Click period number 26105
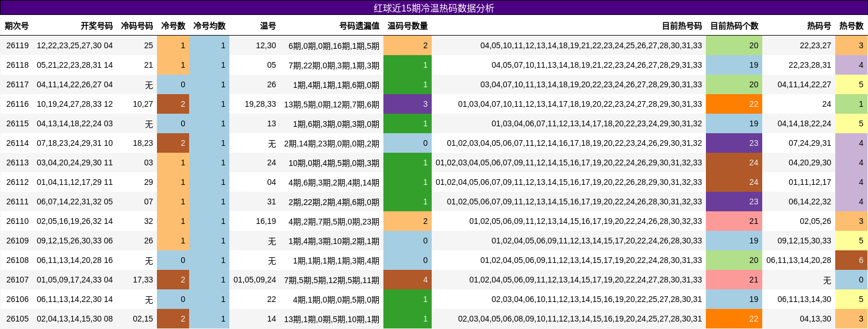 [17, 319]
